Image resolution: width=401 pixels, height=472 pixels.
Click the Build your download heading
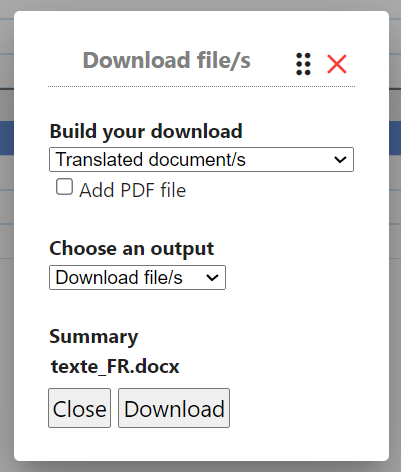pos(146,131)
